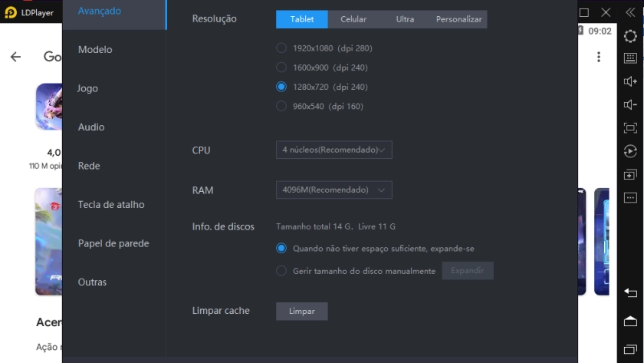Image resolution: width=644 pixels, height=363 pixels.
Task: Tap Android recent apps icon in sidebar
Action: (x=630, y=349)
